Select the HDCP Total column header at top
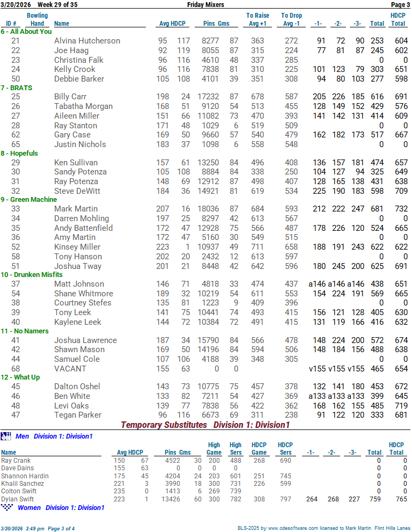 pos(398,19)
